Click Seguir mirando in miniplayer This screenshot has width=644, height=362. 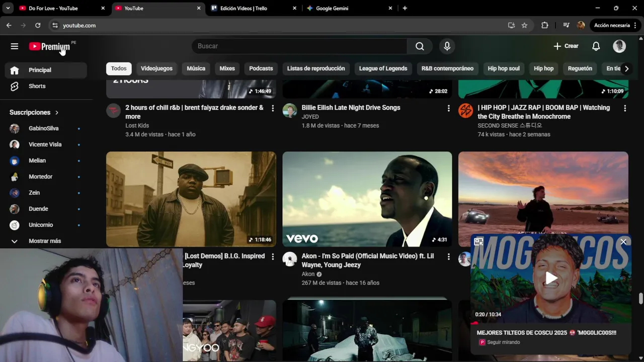[x=504, y=342]
